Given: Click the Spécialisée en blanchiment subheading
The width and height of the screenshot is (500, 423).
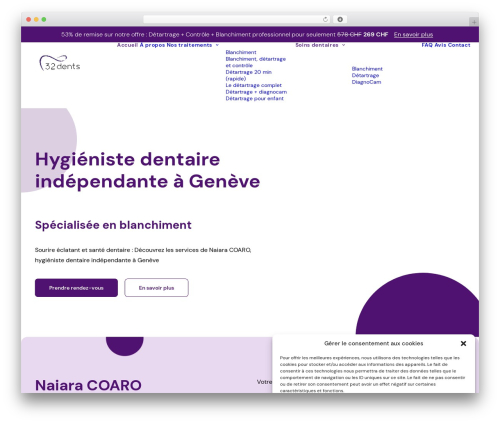Looking at the screenshot, I should 113,225.
